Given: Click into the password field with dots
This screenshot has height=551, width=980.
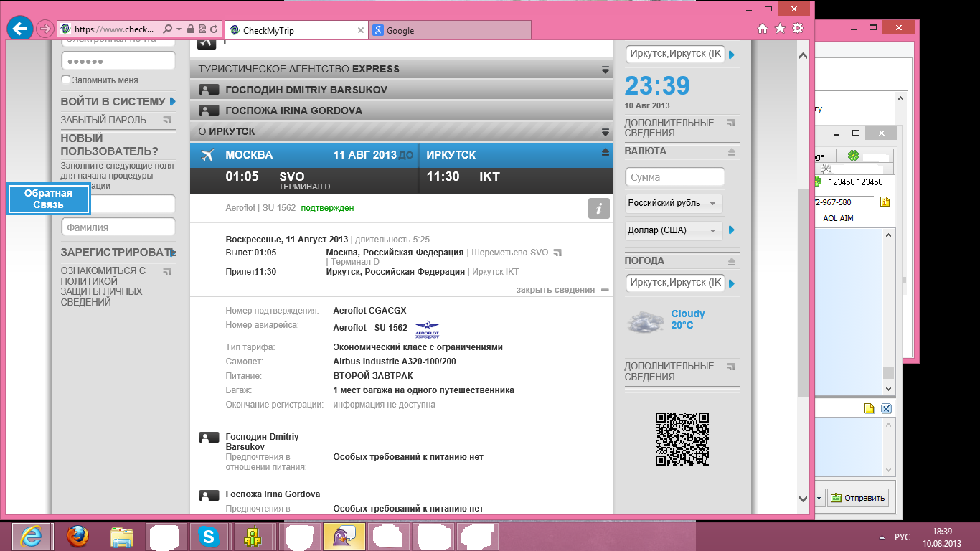Looking at the screenshot, I should (x=118, y=61).
